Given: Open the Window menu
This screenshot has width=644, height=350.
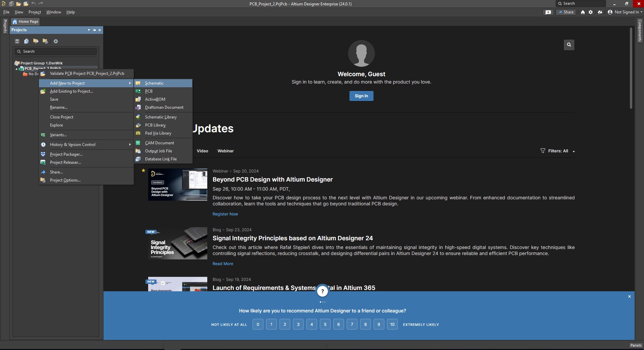Looking at the screenshot, I should coord(54,12).
